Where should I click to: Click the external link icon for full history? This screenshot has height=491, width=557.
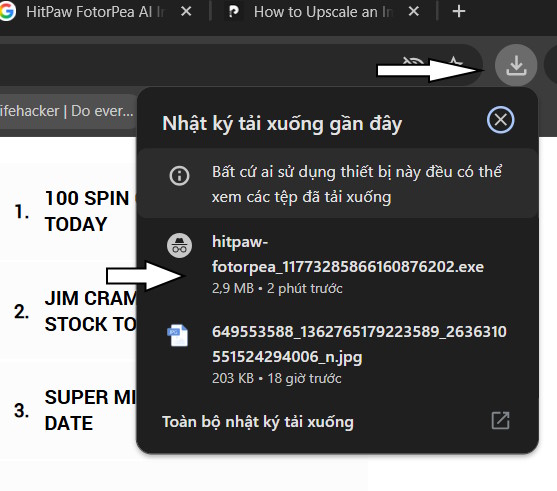point(501,421)
